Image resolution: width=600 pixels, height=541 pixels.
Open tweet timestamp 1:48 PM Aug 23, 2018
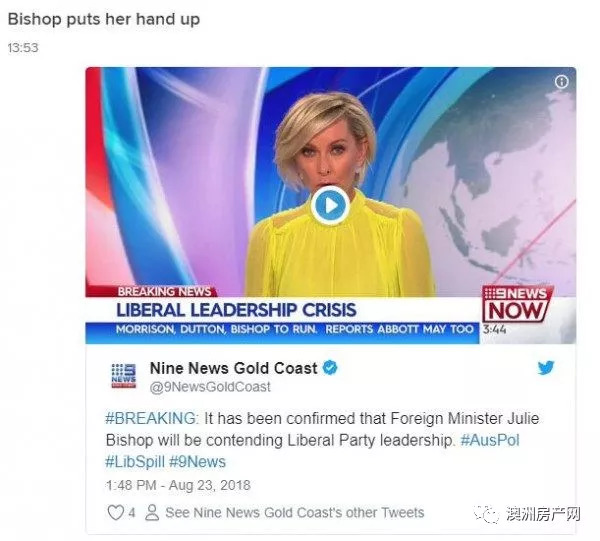[x=178, y=485]
